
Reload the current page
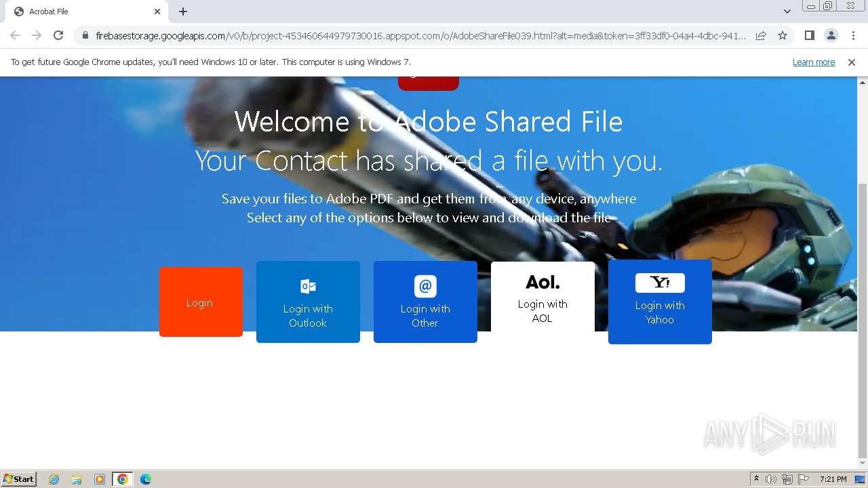[58, 35]
